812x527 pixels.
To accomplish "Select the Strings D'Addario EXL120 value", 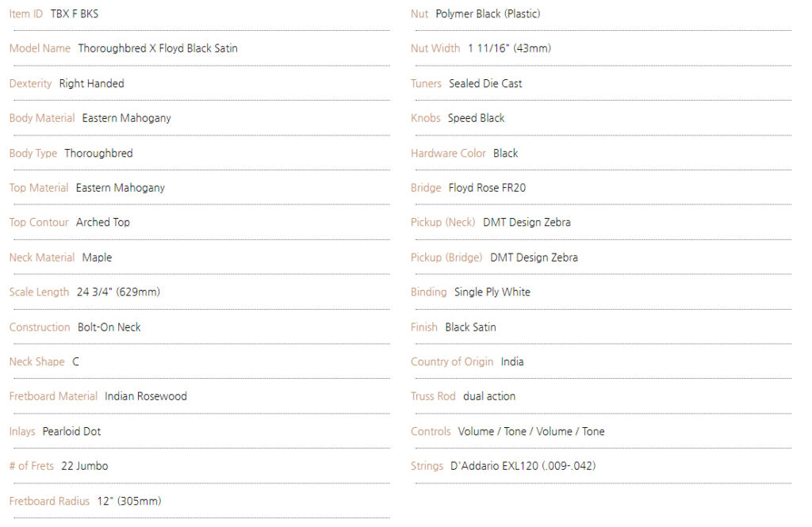I will (523, 466).
